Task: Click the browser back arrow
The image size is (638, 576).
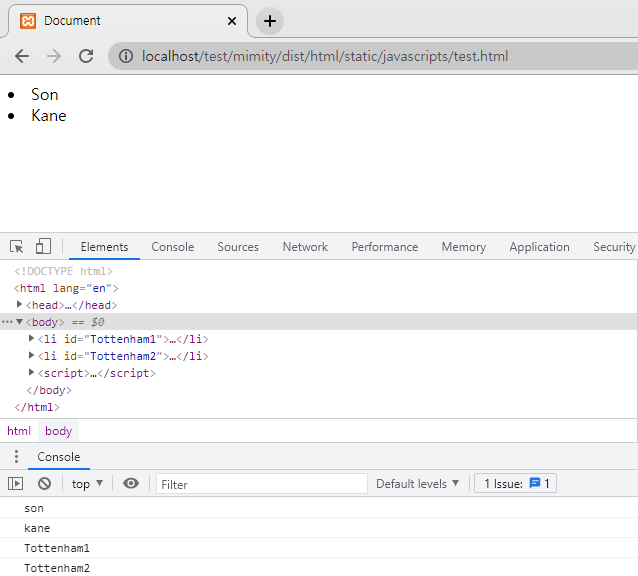Action: pos(22,56)
